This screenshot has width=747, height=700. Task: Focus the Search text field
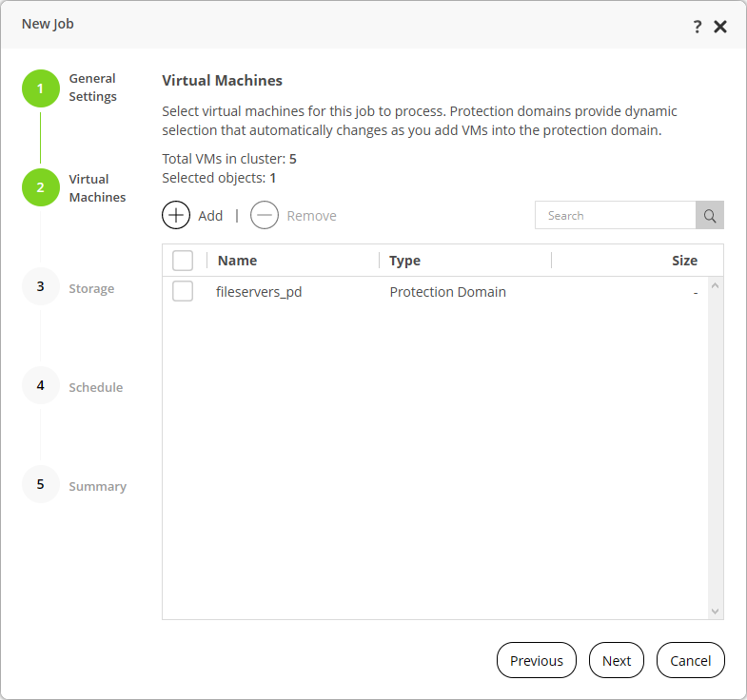[615, 216]
